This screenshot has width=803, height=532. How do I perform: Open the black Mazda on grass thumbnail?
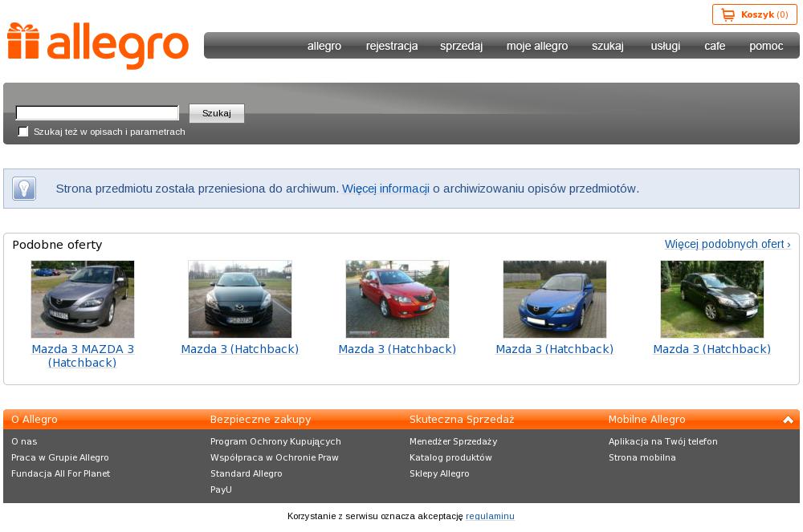(711, 299)
